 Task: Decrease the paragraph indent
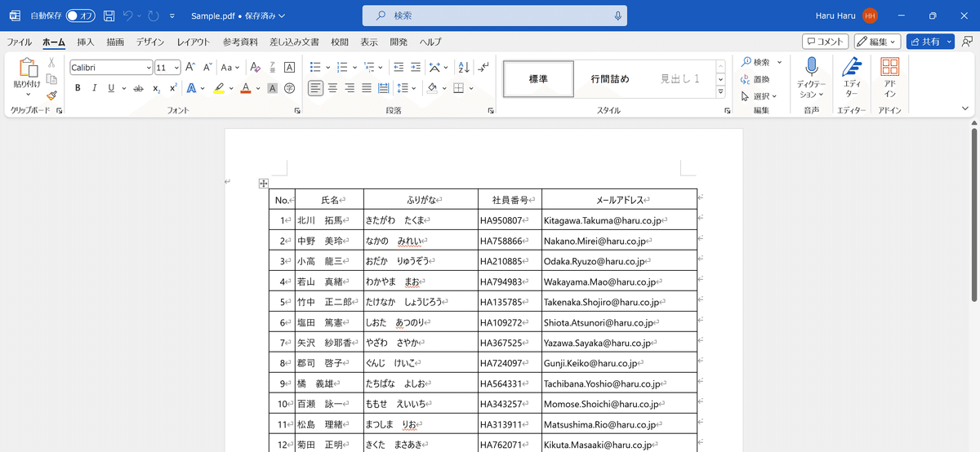pyautogui.click(x=398, y=68)
